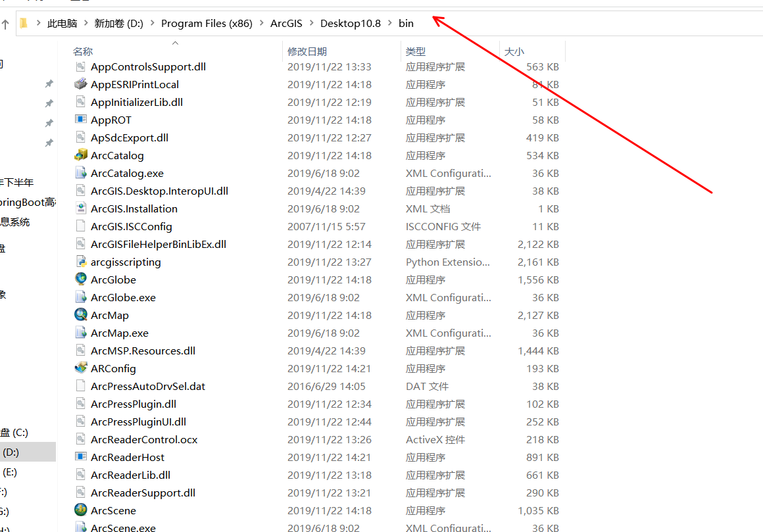Expand the chevron after 新加卷 (D:) in the path
Image resolution: width=763 pixels, height=532 pixels.
pyautogui.click(x=153, y=23)
